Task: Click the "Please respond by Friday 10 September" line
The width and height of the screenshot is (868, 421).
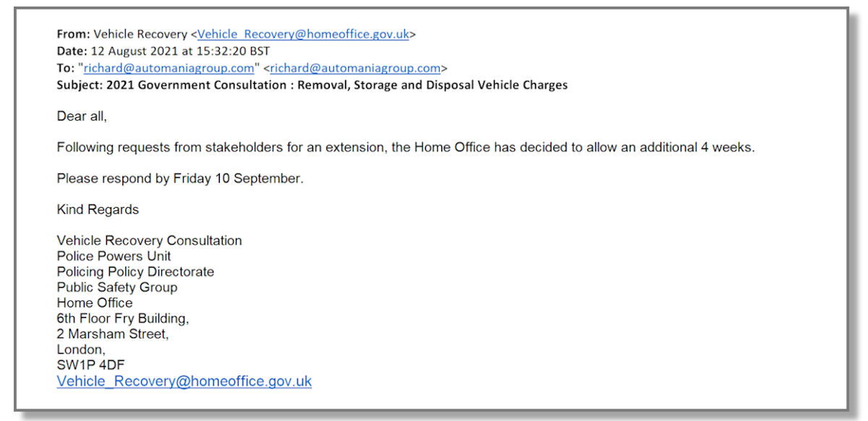Action: pyautogui.click(x=180, y=179)
